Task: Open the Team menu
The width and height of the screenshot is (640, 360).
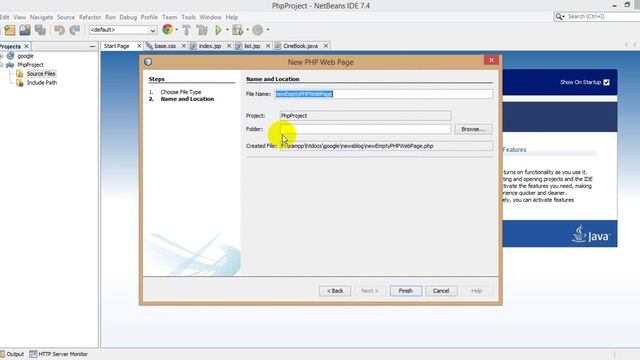Action: [x=169, y=17]
